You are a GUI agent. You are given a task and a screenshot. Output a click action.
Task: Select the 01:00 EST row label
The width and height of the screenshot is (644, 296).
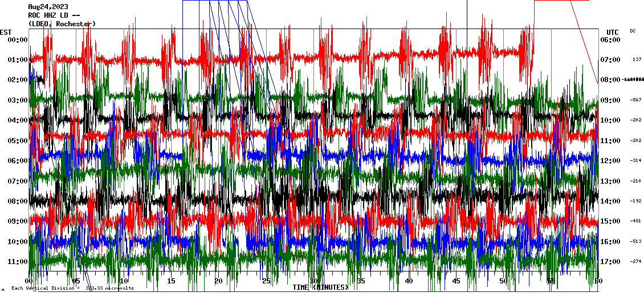point(18,60)
